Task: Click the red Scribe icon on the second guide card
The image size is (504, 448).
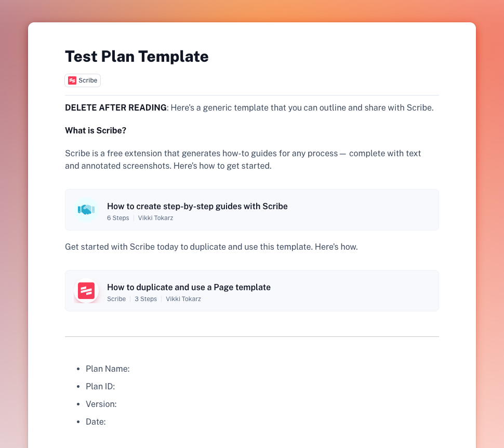Action: 86,291
